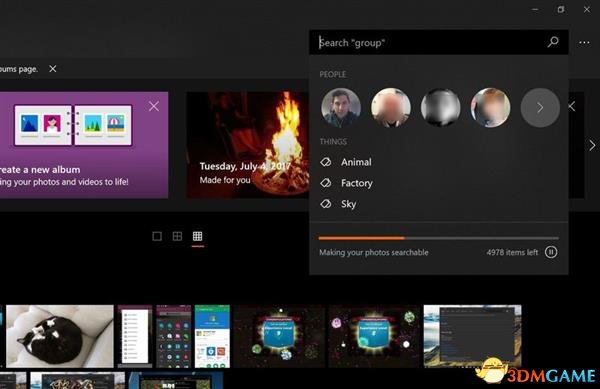This screenshot has height=389, width=600.
Task: Close the Create a new album card
Action: pyautogui.click(x=154, y=106)
